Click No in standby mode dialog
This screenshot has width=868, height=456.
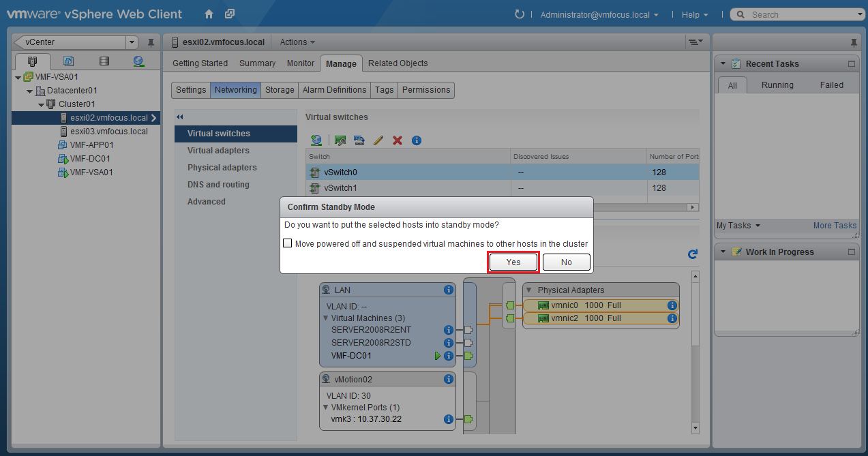point(566,262)
